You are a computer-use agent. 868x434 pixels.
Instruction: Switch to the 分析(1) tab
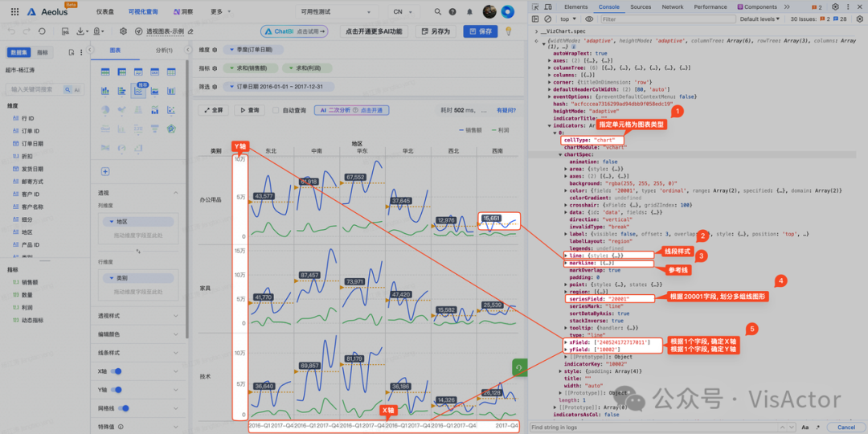165,51
